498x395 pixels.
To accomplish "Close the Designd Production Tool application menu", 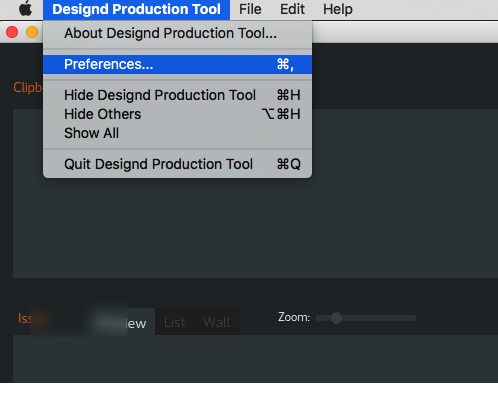I will point(136,9).
